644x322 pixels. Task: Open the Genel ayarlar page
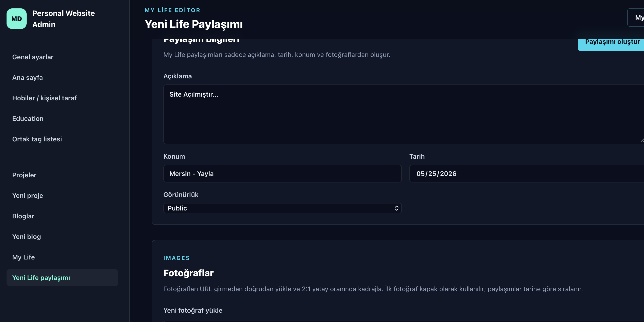point(33,57)
